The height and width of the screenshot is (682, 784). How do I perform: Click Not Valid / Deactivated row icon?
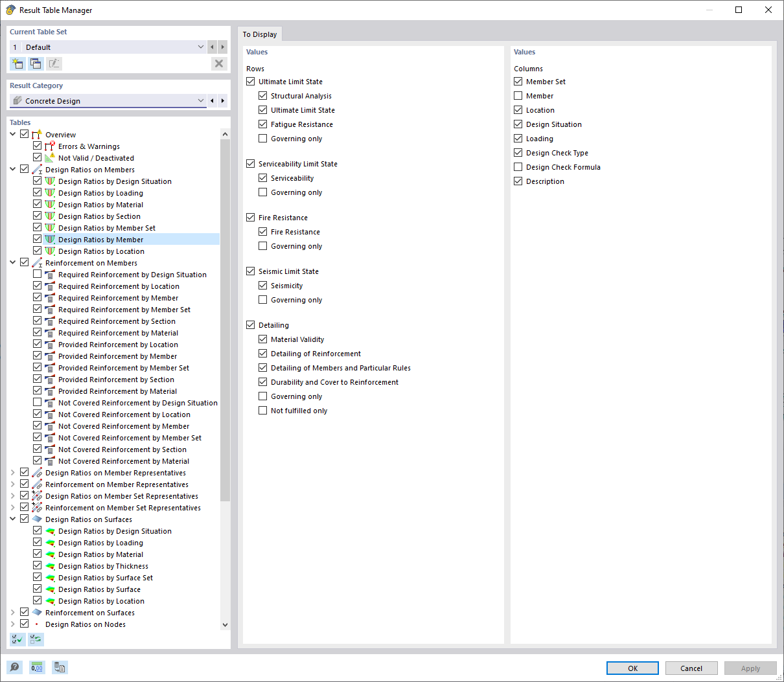pyautogui.click(x=50, y=158)
